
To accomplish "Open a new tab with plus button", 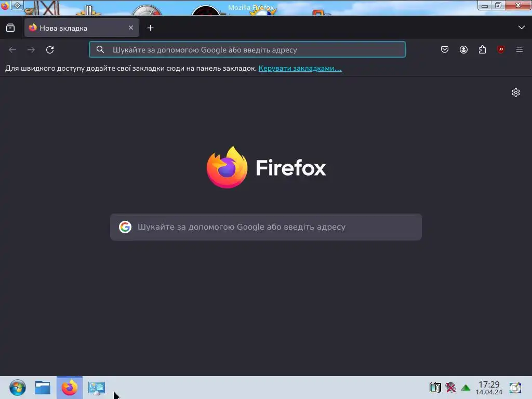I will pos(150,28).
